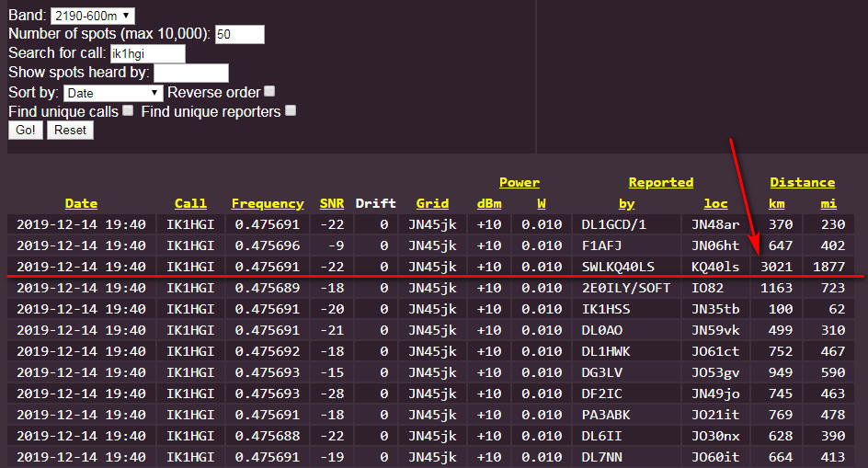Sort by Distance header link

pyautogui.click(x=803, y=182)
